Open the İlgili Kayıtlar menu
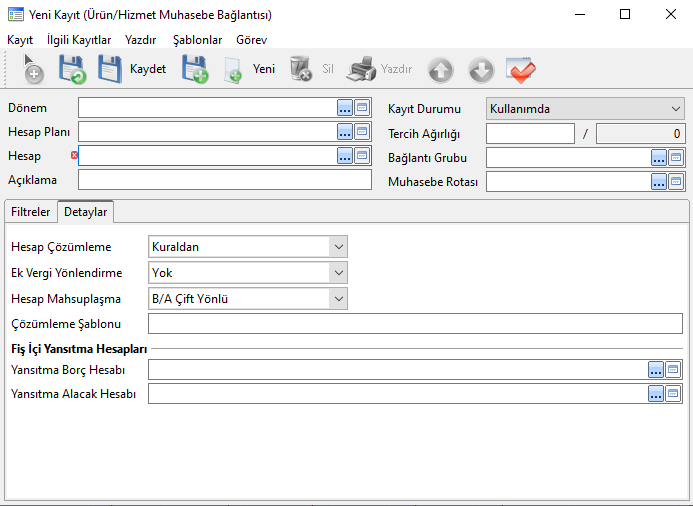This screenshot has height=506, width=693. point(79,40)
